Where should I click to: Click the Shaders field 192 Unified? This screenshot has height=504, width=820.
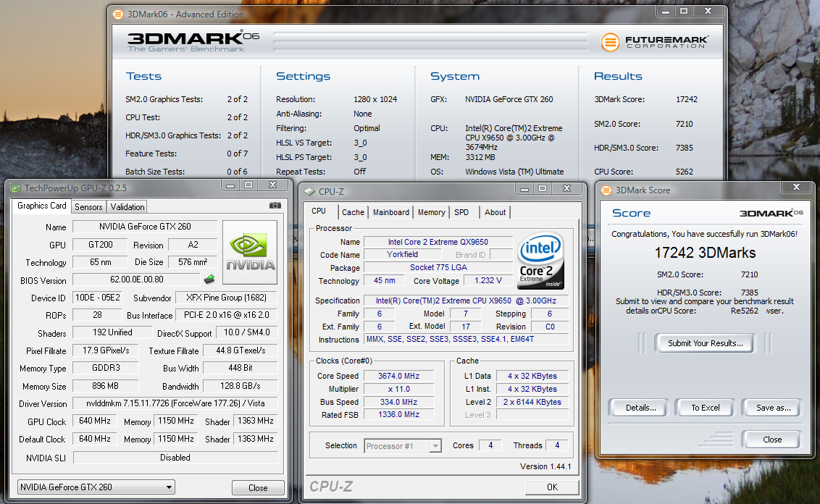112,332
